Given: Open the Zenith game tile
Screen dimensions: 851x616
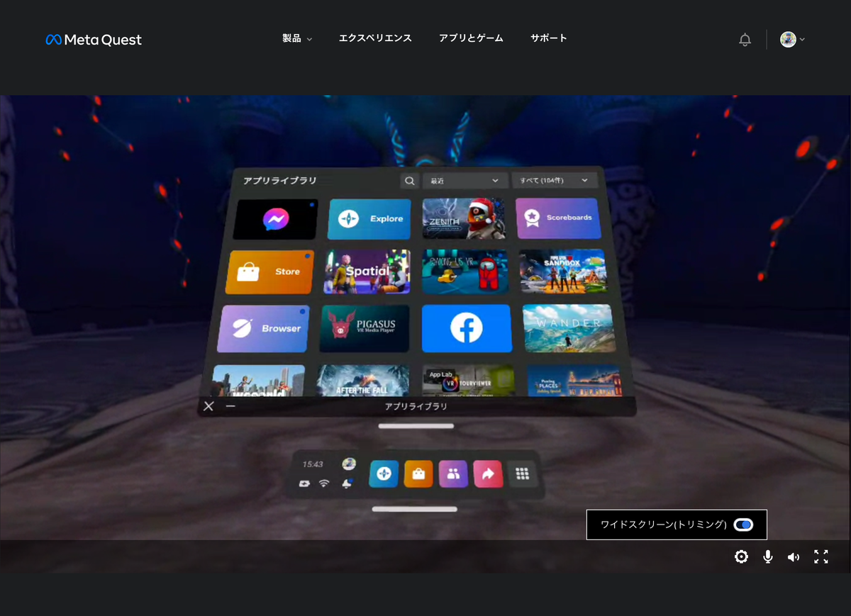Looking at the screenshot, I should [465, 218].
